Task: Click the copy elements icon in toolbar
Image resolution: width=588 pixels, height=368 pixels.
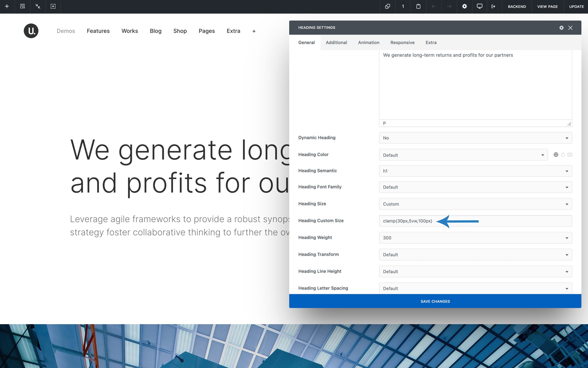Action: coord(387,6)
